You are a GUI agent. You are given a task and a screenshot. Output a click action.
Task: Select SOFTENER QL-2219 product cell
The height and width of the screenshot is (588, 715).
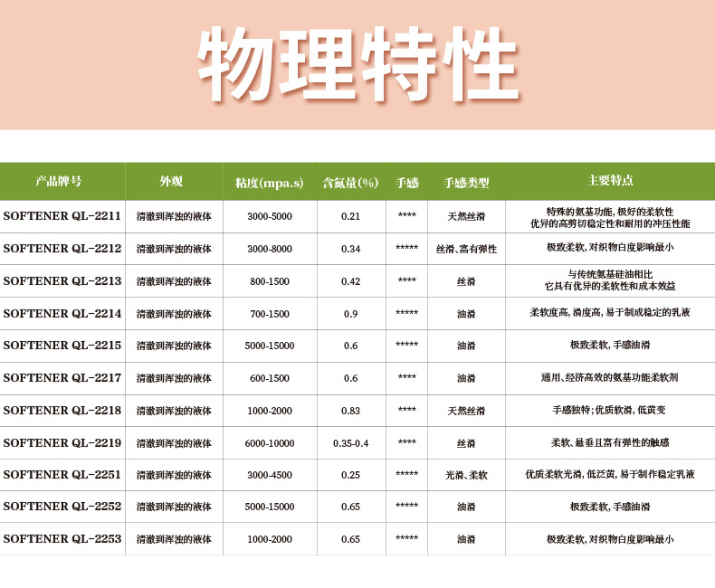pos(62,442)
